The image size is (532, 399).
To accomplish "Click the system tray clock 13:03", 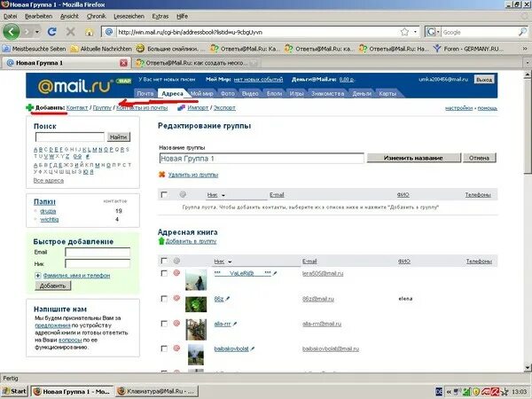I will [519, 392].
